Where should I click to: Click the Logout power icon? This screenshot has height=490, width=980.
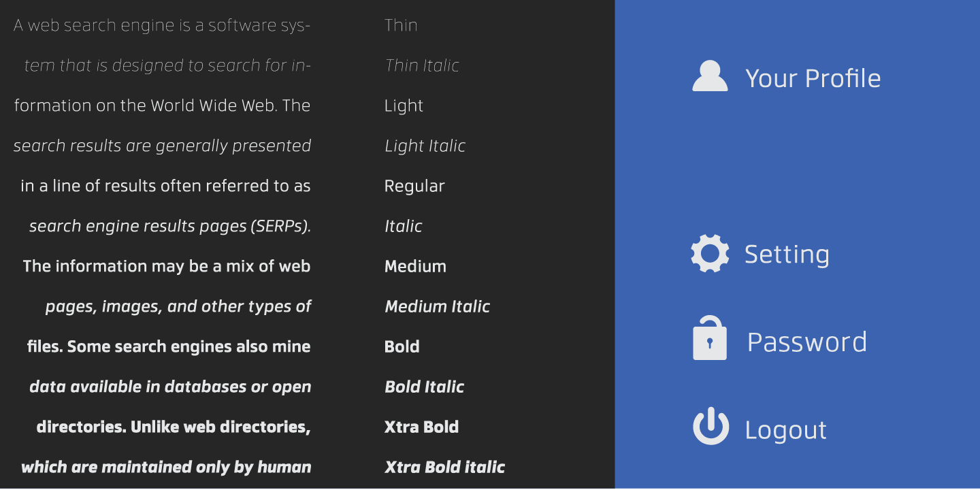710,427
